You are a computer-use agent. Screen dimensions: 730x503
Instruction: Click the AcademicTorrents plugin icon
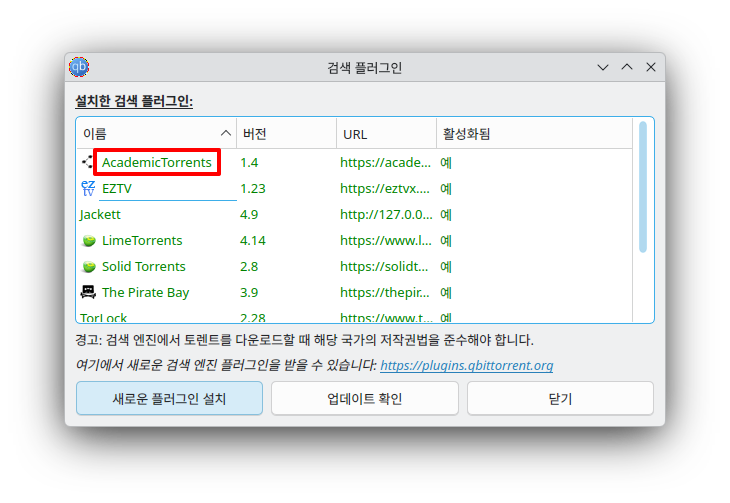(88, 162)
